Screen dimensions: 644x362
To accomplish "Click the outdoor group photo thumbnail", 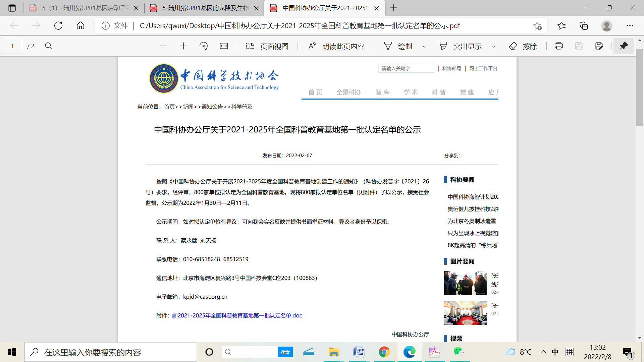I will 465,283.
